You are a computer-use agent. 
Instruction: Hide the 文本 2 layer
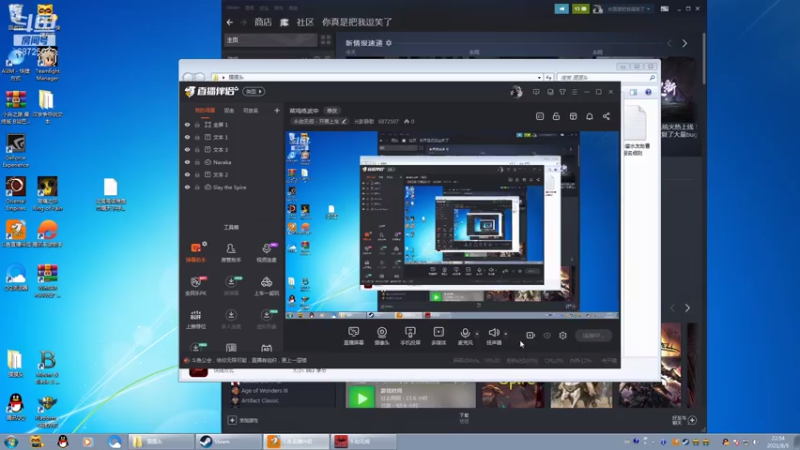[x=187, y=174]
